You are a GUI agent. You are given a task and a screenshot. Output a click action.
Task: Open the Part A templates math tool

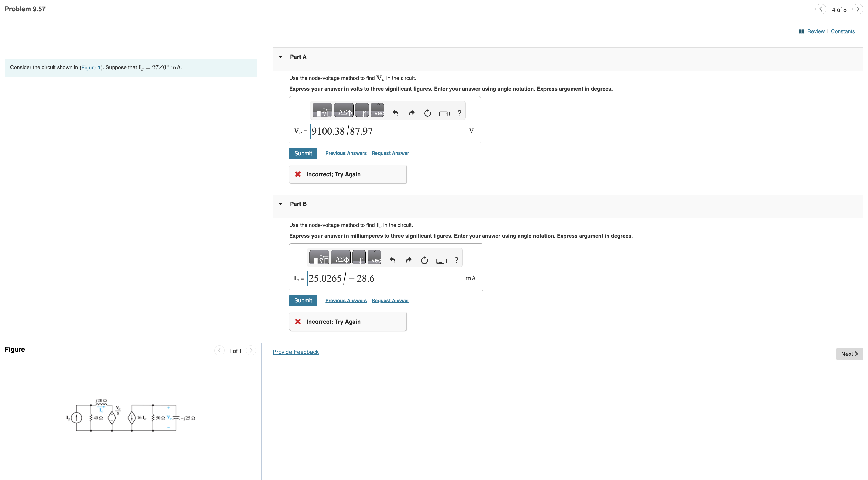[322, 111]
